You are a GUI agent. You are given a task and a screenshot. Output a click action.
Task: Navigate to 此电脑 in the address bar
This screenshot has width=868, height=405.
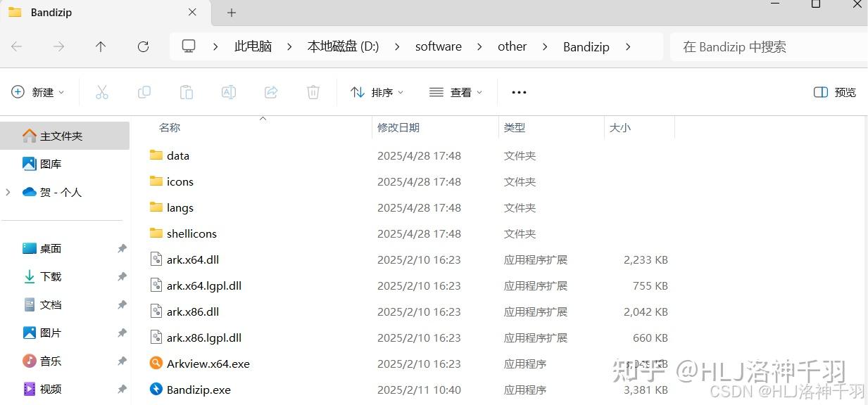(x=253, y=46)
